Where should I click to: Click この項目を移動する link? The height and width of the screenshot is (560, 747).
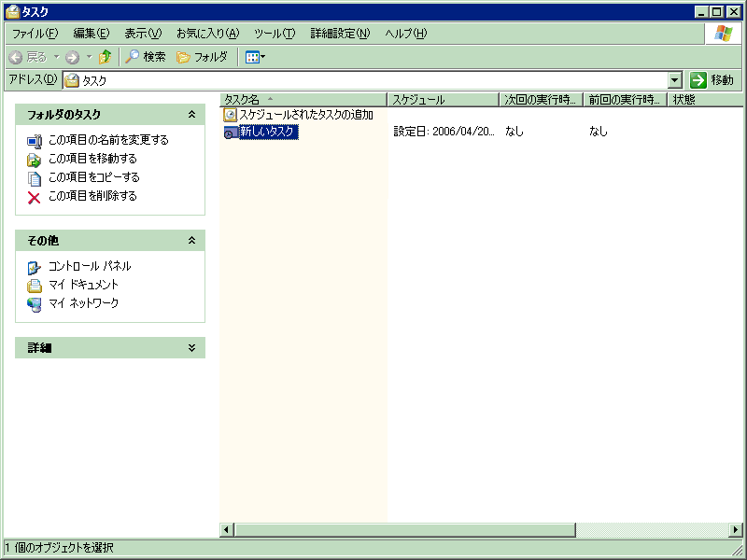92,159
